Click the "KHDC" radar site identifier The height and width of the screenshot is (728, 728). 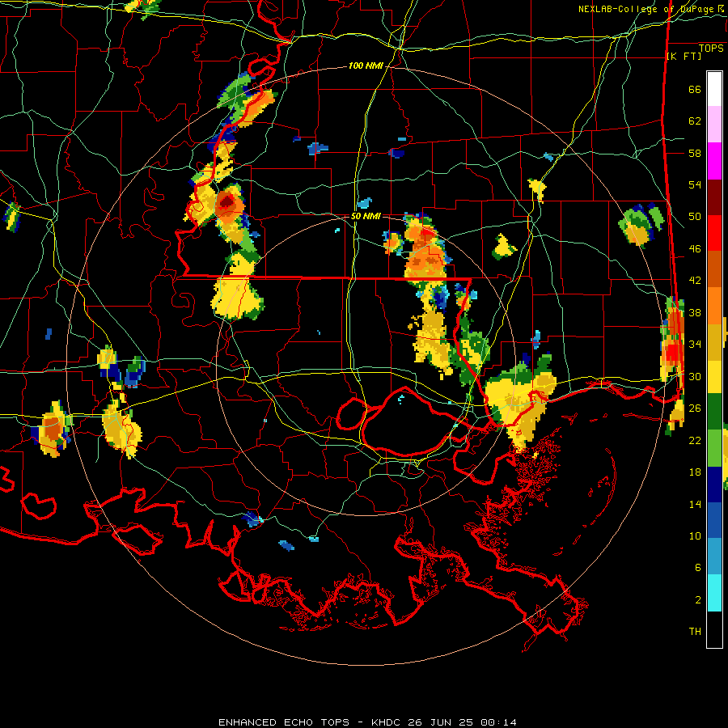pyautogui.click(x=387, y=722)
